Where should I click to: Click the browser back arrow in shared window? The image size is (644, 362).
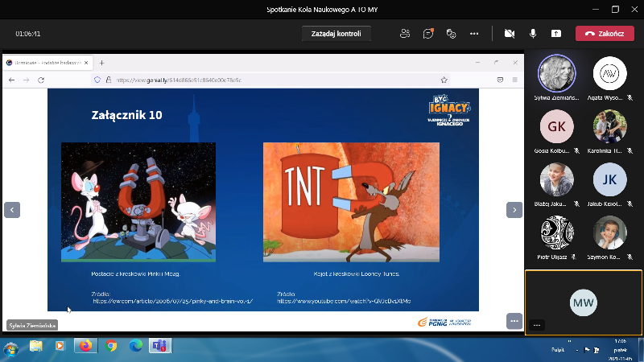point(11,80)
